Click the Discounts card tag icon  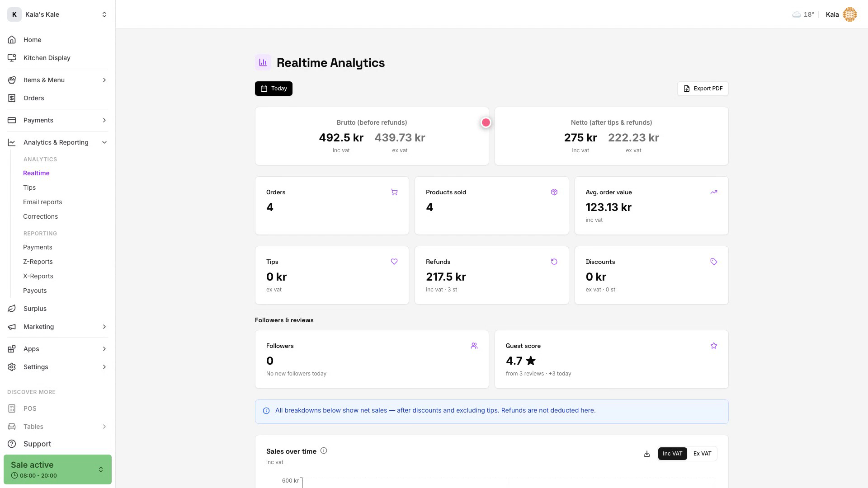coord(713,262)
